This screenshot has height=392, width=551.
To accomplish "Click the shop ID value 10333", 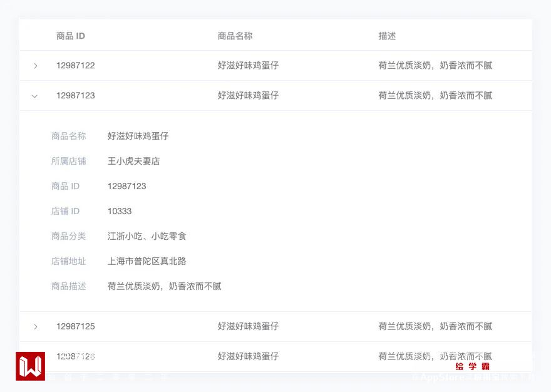I will (120, 212).
